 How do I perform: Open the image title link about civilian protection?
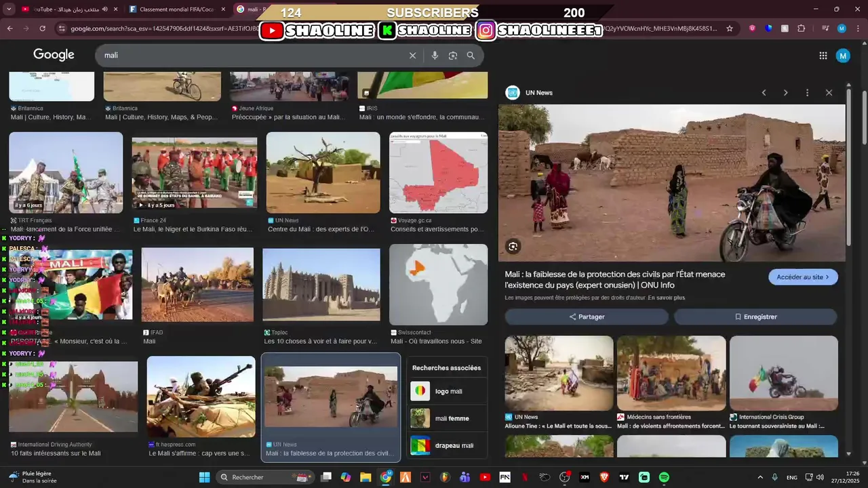click(x=615, y=279)
